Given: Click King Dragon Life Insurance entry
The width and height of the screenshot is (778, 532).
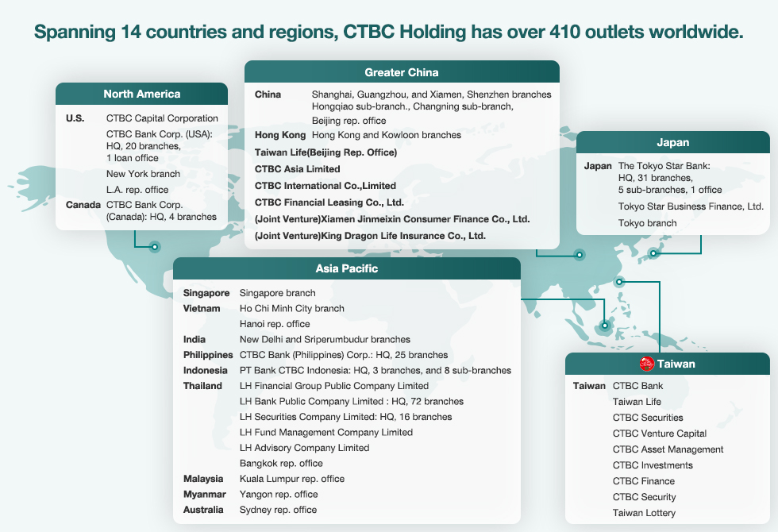Looking at the screenshot, I should (370, 236).
